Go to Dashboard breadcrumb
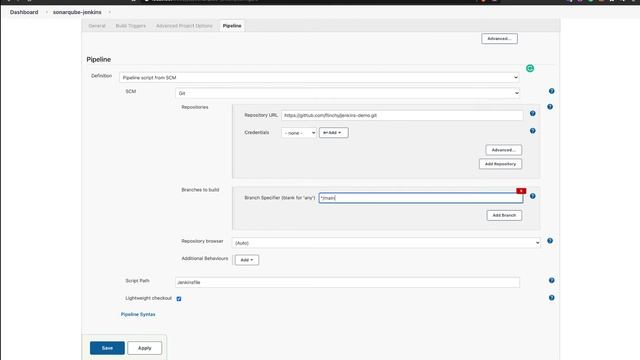The height and width of the screenshot is (360, 640). [x=24, y=12]
